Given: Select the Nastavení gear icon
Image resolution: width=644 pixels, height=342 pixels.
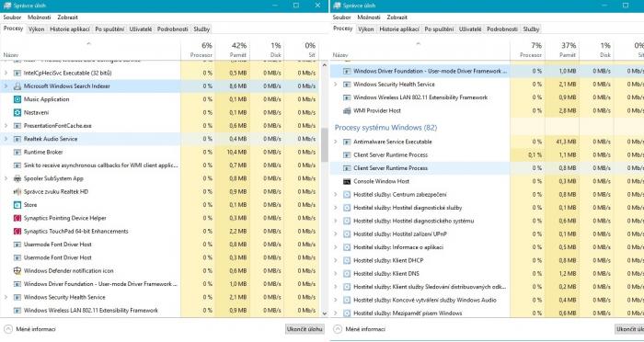Looking at the screenshot, I should [x=17, y=112].
